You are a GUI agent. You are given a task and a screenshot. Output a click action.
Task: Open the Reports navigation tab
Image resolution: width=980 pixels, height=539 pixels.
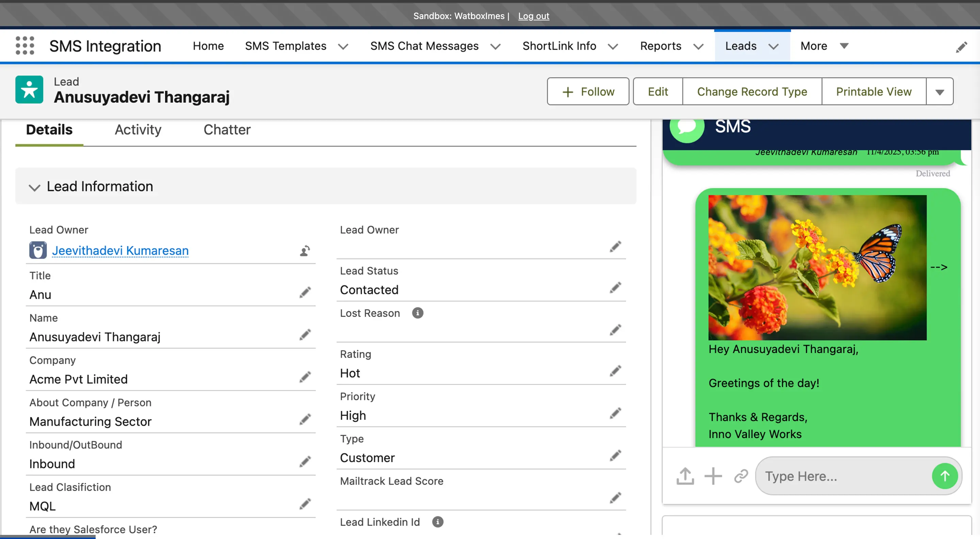click(x=660, y=46)
